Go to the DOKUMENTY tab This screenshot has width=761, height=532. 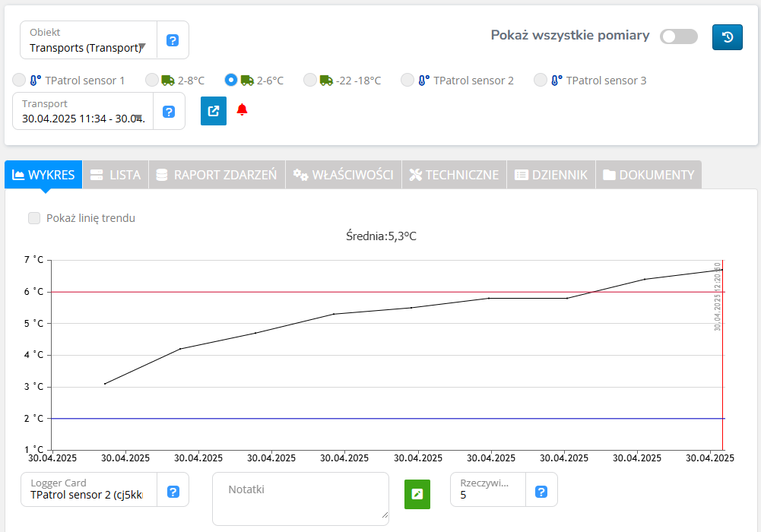(648, 175)
